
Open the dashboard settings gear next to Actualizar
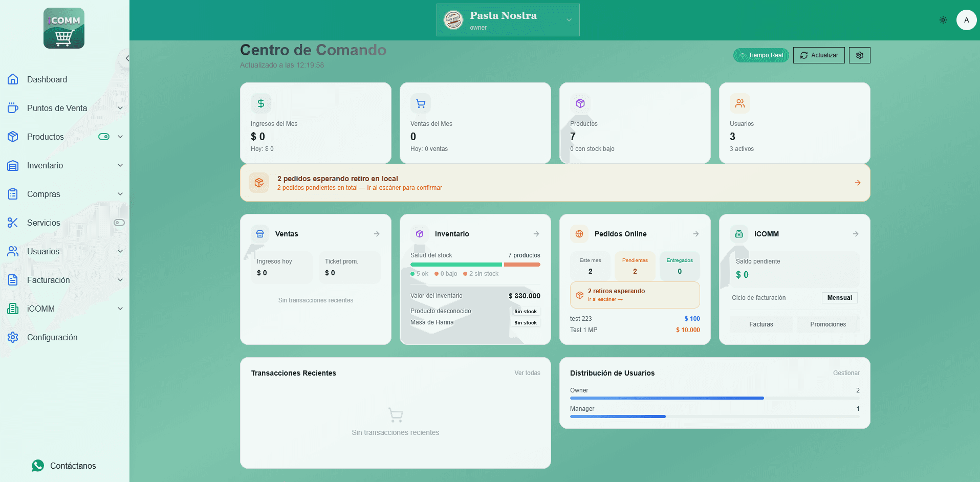click(859, 55)
